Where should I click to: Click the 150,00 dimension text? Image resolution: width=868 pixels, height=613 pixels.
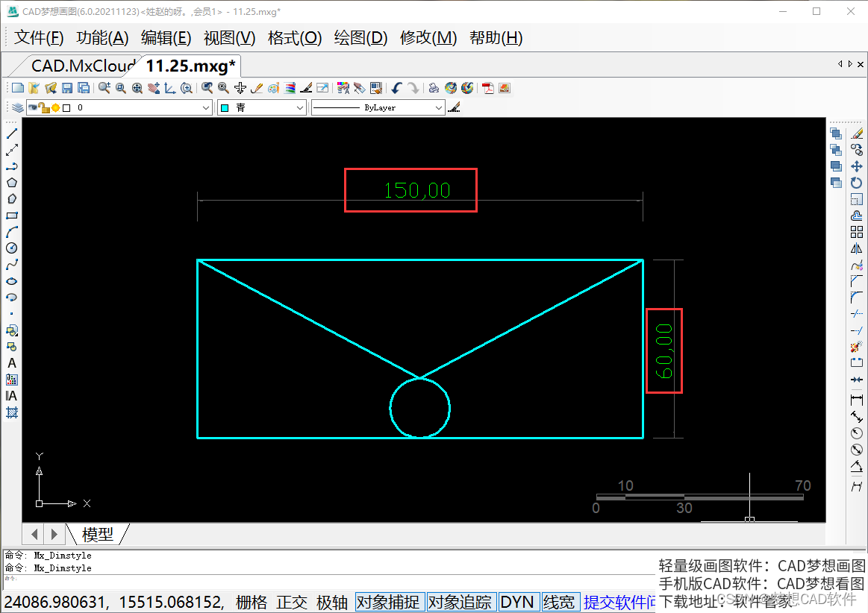coord(417,190)
